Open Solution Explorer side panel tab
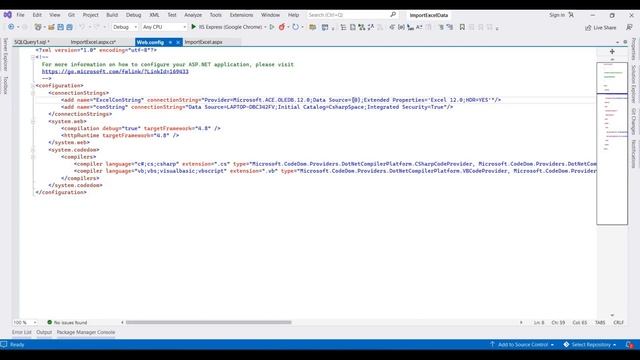Screen dimensions: 640x360 point(634,84)
